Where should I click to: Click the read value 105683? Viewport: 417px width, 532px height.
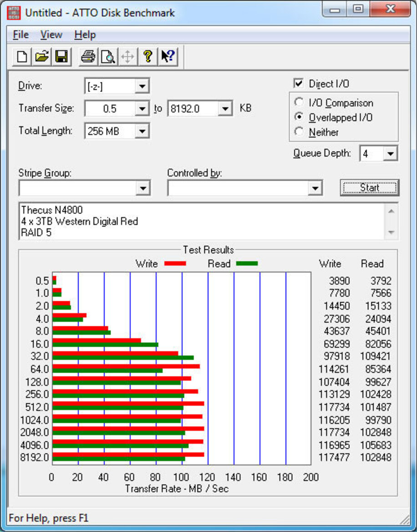point(376,445)
